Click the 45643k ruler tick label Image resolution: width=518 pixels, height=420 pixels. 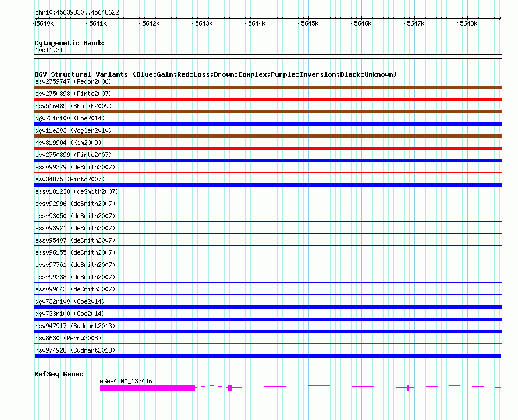pyautogui.click(x=202, y=23)
